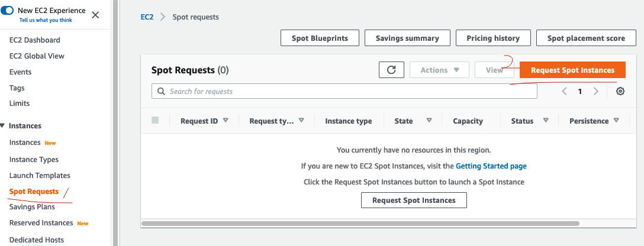Click the Capacity column header
644x246 pixels.
pos(468,121)
